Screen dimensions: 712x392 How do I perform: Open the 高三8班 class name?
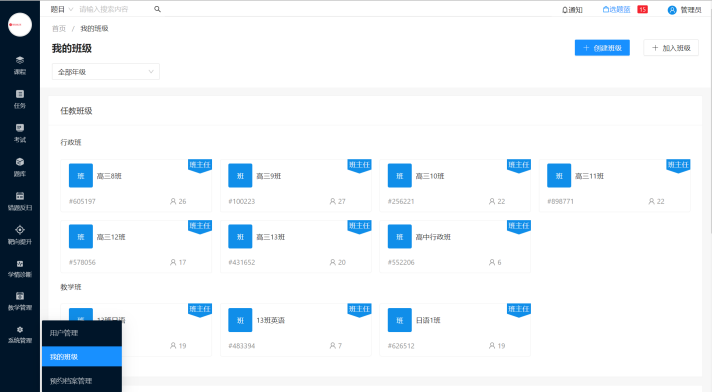pos(109,176)
